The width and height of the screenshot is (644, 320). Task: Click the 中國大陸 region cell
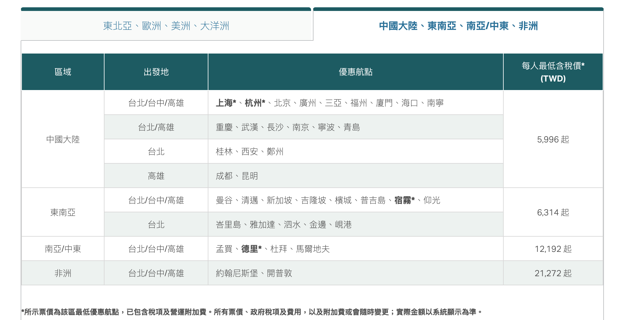coord(63,139)
